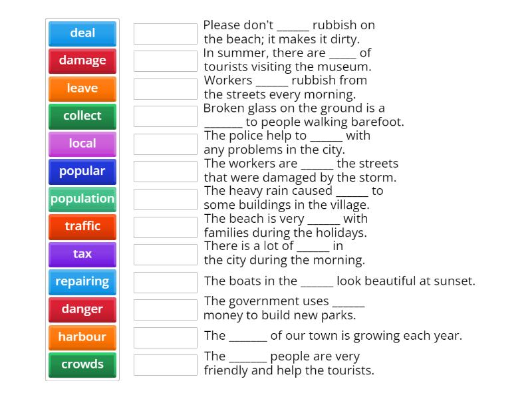Select the red "traffic" word tile
The image size is (532, 399).
point(82,227)
